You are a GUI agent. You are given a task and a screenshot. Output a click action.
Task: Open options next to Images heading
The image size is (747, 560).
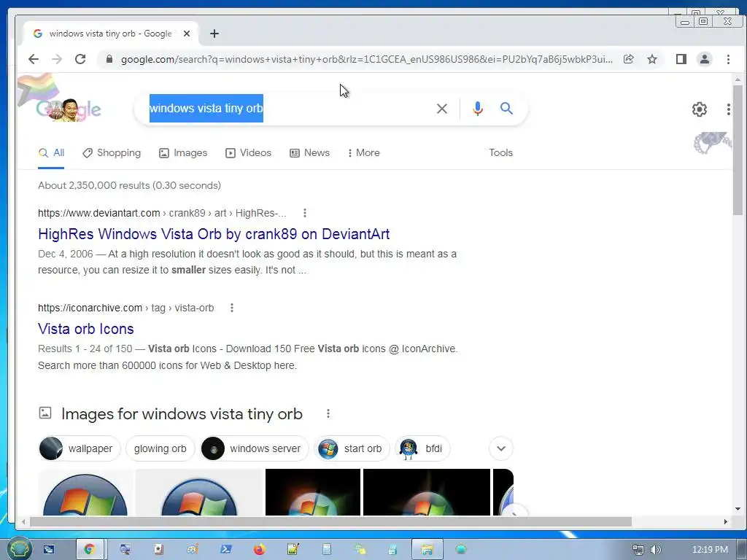328,413
